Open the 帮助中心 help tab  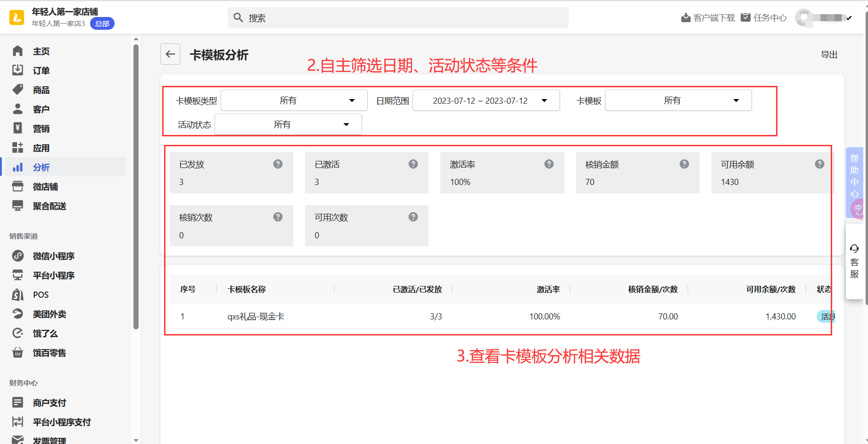coord(854,182)
